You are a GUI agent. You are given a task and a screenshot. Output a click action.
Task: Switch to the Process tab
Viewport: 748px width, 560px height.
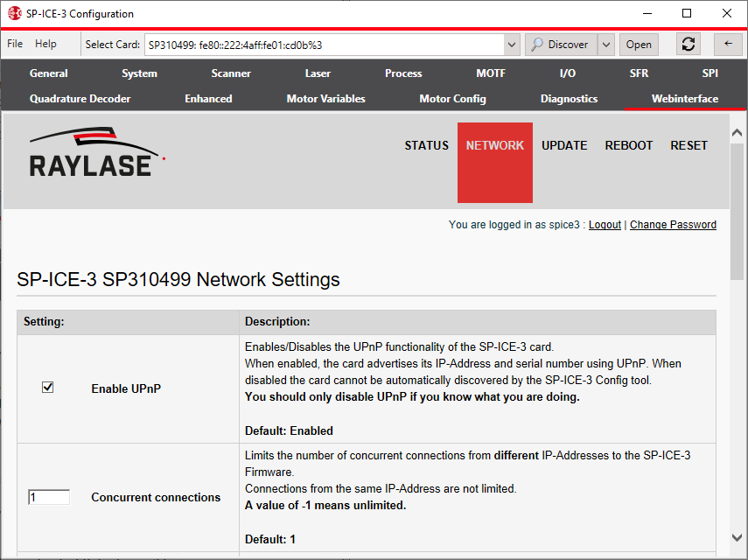tap(403, 73)
